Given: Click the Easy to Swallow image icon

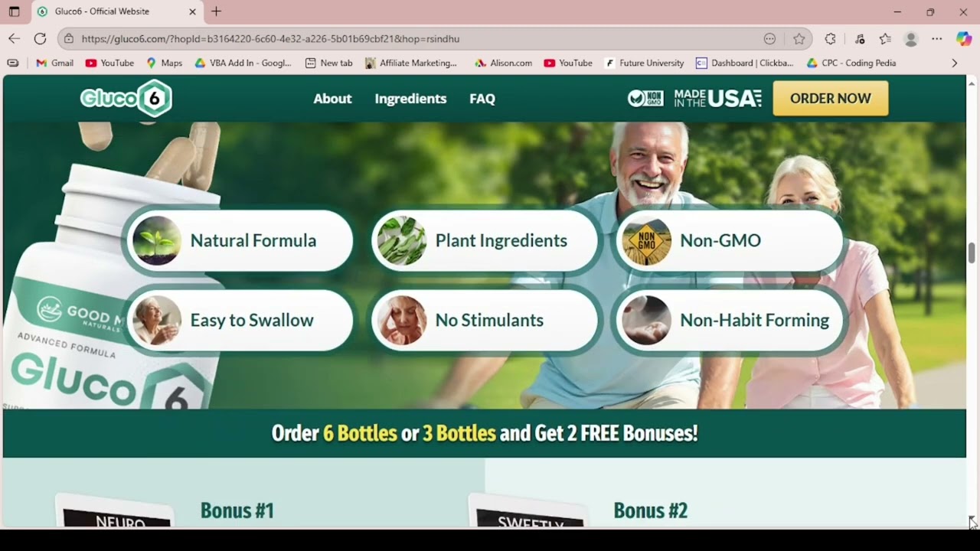Looking at the screenshot, I should [x=157, y=320].
